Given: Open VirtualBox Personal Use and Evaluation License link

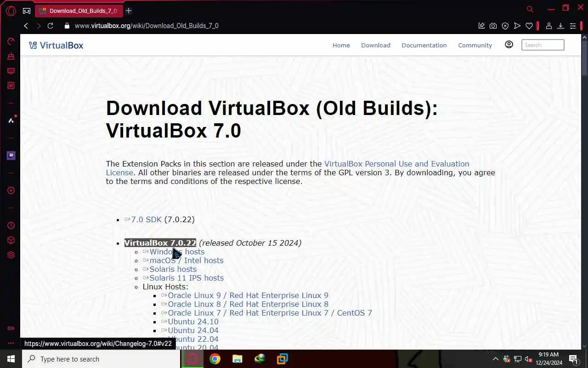Looking at the screenshot, I should click(x=288, y=168).
